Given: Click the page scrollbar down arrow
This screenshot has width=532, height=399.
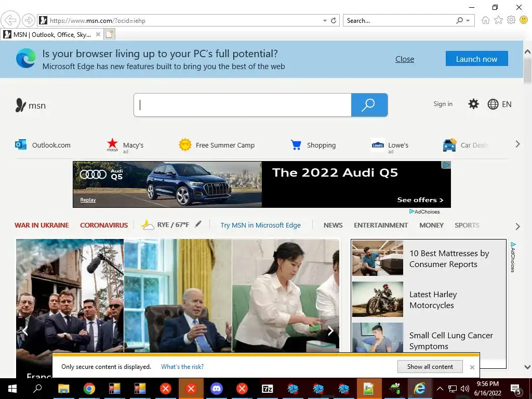Looking at the screenshot, I should pos(527,367).
